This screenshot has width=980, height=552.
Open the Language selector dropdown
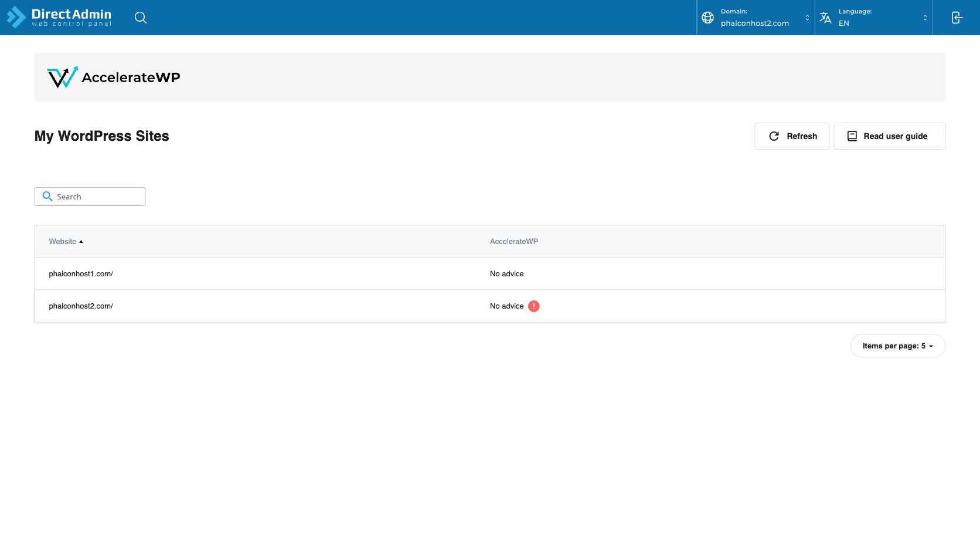coord(874,18)
